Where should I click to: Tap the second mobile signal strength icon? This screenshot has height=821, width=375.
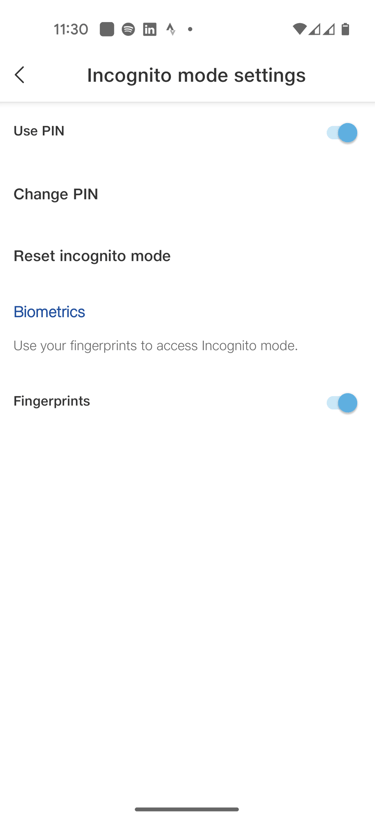(x=329, y=29)
